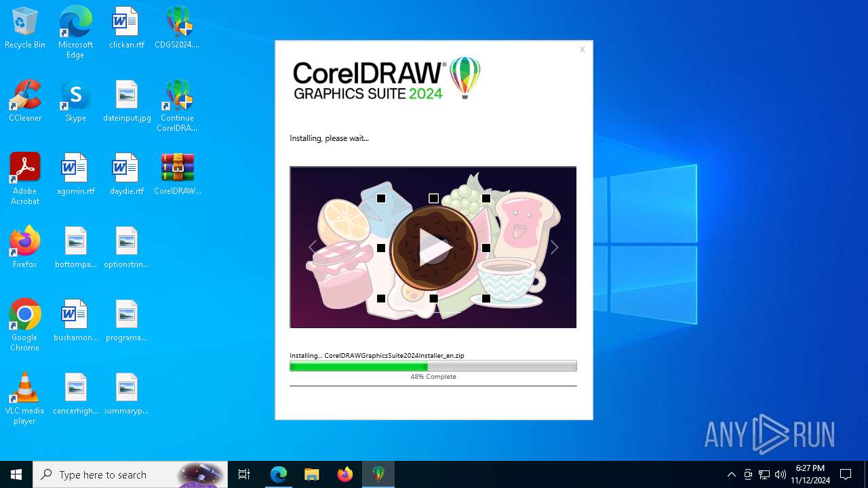This screenshot has height=488, width=868.
Task: Go to next slide in installer
Action: (554, 247)
